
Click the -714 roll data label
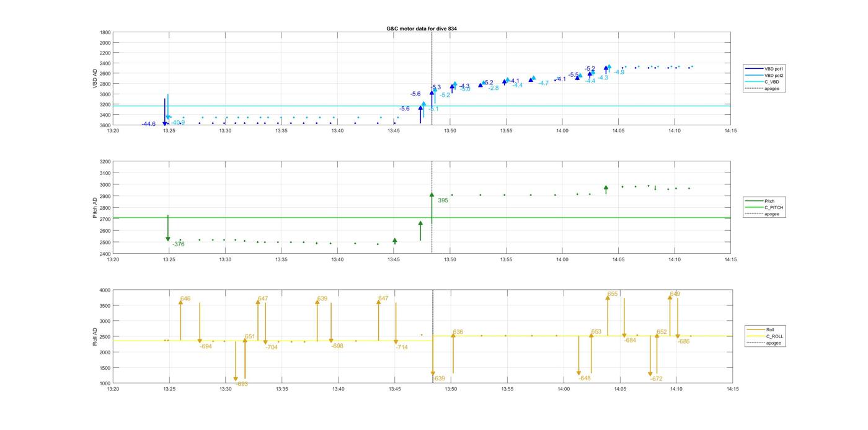[x=402, y=347]
